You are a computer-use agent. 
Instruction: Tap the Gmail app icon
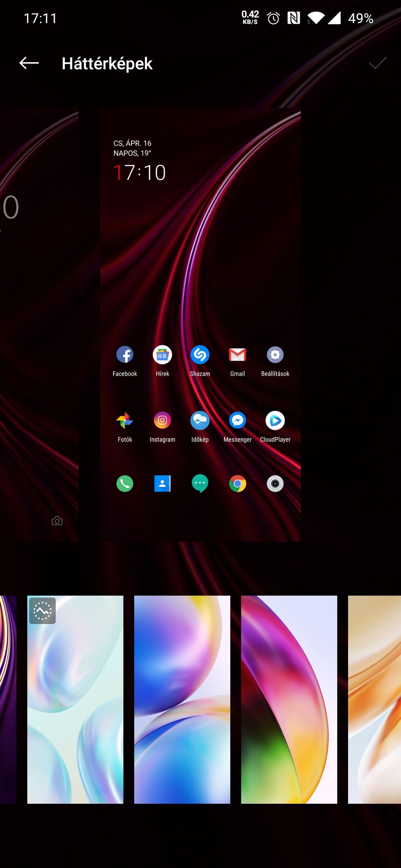238,355
